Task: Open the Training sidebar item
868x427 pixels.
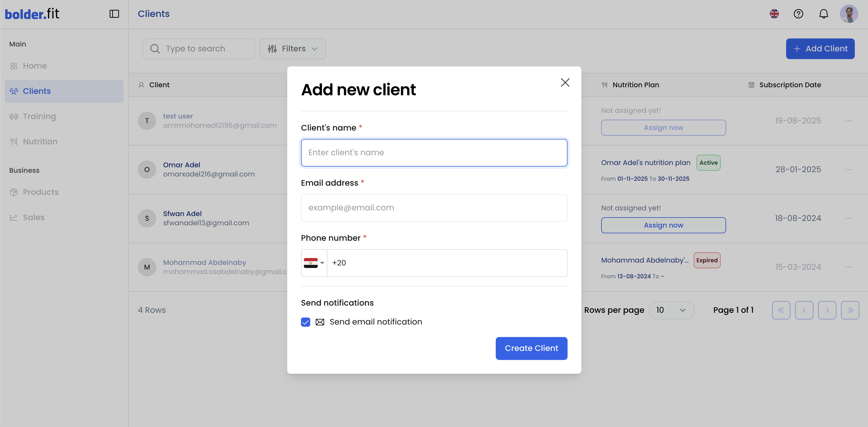Action: click(x=39, y=117)
